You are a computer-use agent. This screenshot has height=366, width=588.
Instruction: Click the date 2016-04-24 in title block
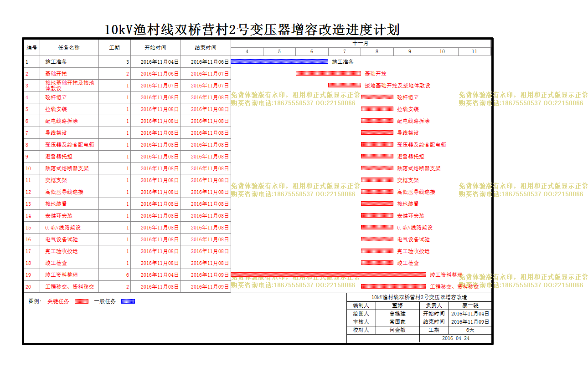pyautogui.click(x=456, y=338)
